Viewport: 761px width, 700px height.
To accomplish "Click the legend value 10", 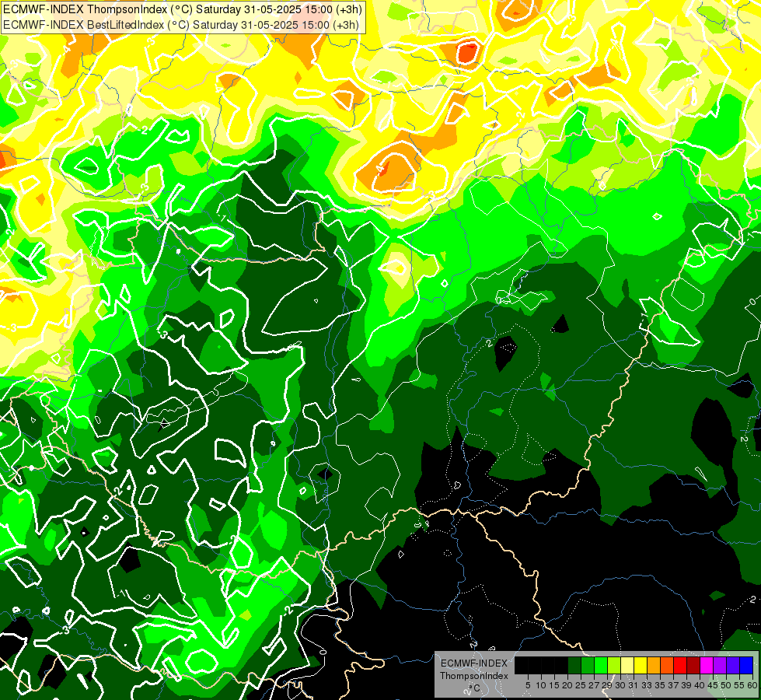I will pos(541,685).
